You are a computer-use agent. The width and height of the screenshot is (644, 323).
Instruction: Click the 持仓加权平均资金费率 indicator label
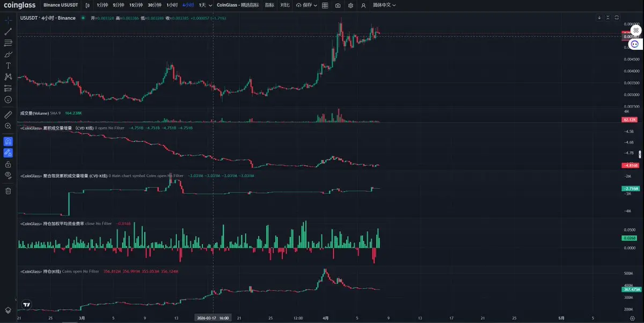click(52, 223)
